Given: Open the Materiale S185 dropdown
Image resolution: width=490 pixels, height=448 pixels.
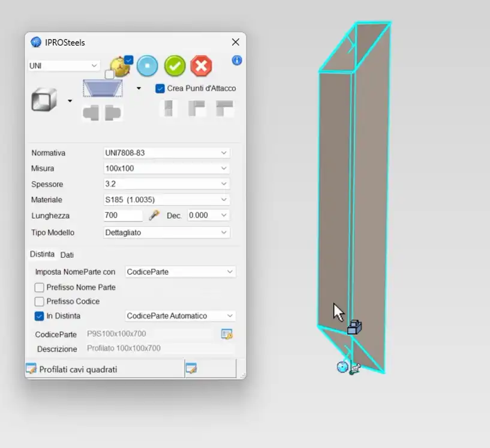Looking at the screenshot, I should pos(166,200).
